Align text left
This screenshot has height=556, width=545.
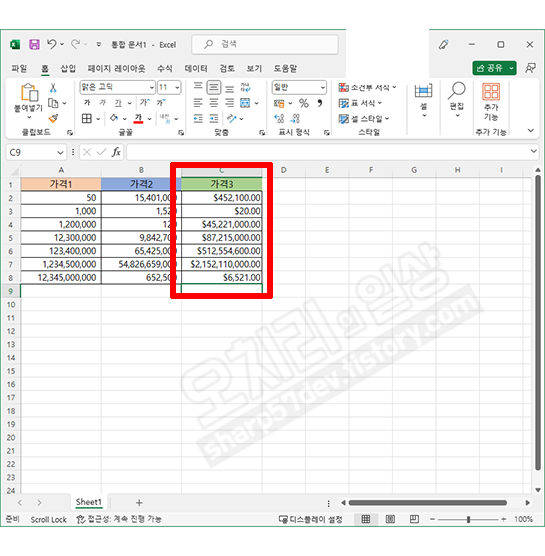tap(198, 103)
